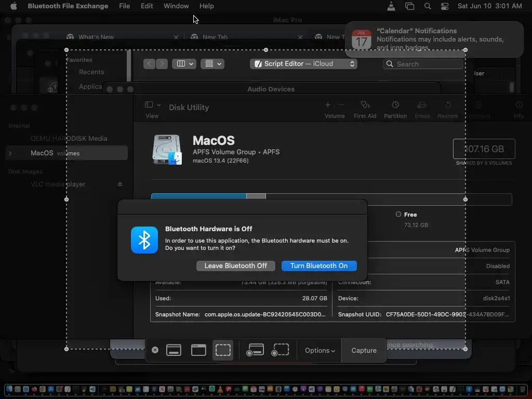This screenshot has height=399, width=532.
Task: Open the File menu
Action: (125, 6)
